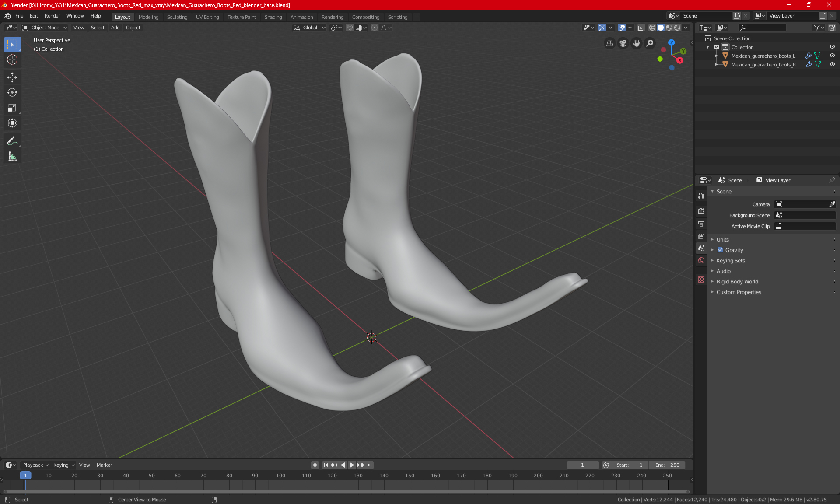Image resolution: width=840 pixels, height=504 pixels.
Task: Hide the Collection in viewport
Action: [x=832, y=47]
